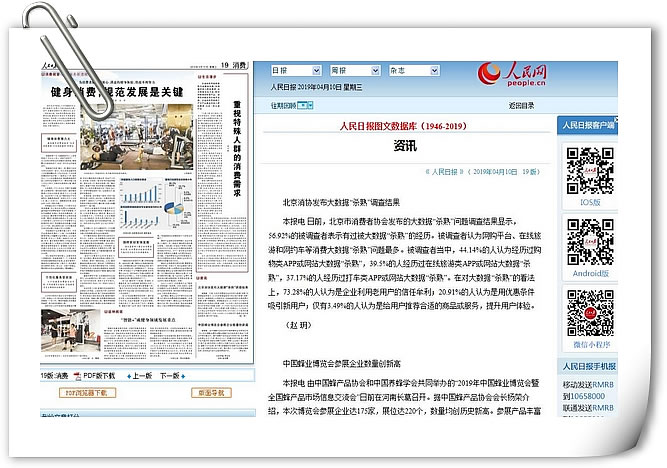
Task: Click the 人民网 people.cn logo
Action: 512,74
